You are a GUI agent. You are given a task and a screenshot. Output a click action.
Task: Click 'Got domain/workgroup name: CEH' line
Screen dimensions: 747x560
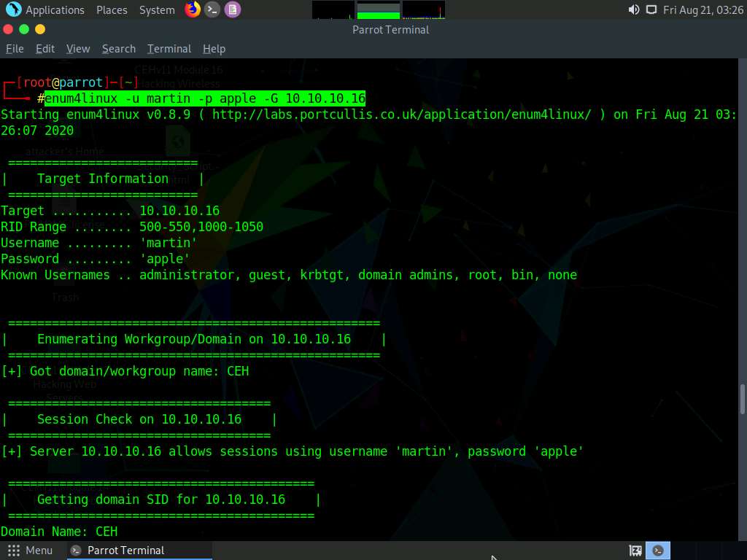coord(125,371)
